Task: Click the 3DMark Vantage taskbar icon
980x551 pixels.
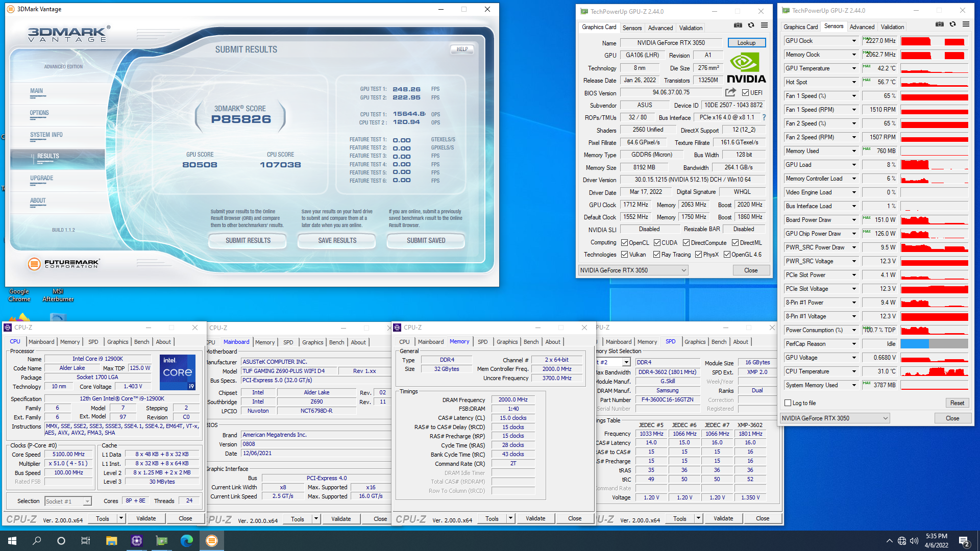Action: [211, 541]
